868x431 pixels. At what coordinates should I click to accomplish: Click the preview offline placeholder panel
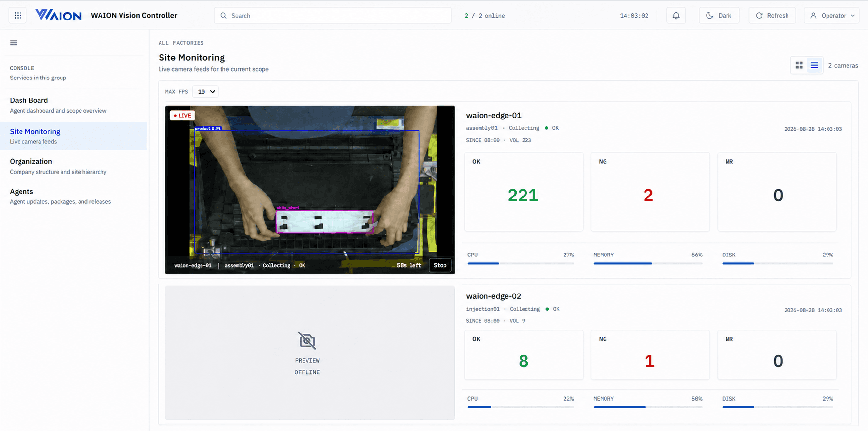pyautogui.click(x=310, y=353)
